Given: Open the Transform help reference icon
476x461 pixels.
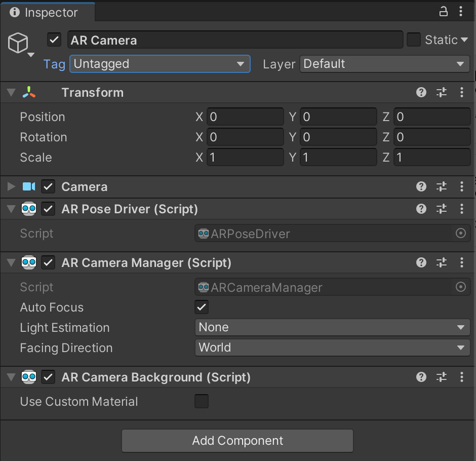Looking at the screenshot, I should (421, 92).
